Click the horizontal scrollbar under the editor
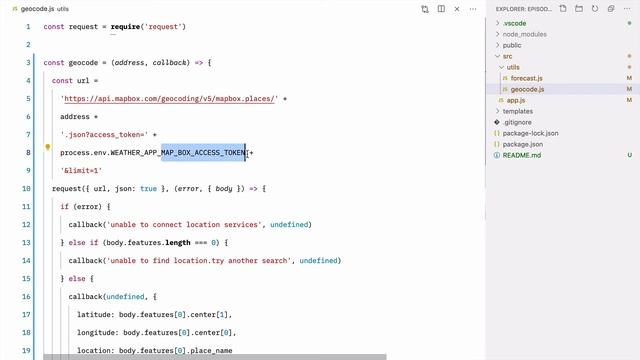Image resolution: width=640 pixels, height=360 pixels. pyautogui.click(x=215, y=357)
